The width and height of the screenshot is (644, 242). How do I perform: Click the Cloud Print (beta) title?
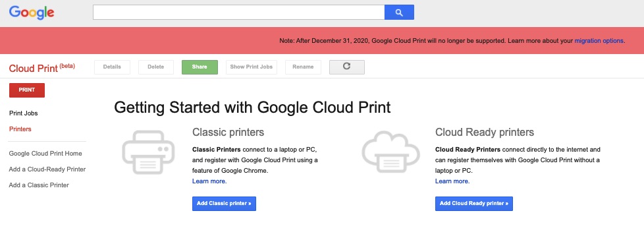pos(42,68)
